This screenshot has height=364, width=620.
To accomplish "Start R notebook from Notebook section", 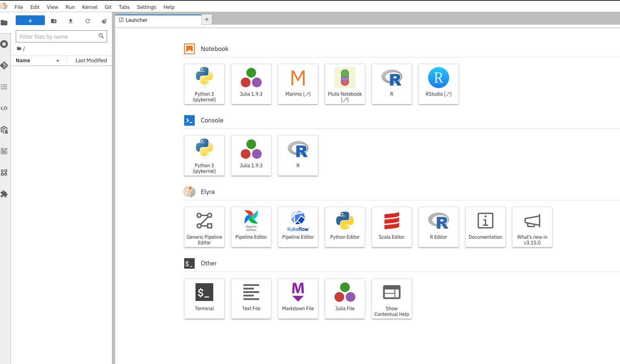I will pos(392,84).
